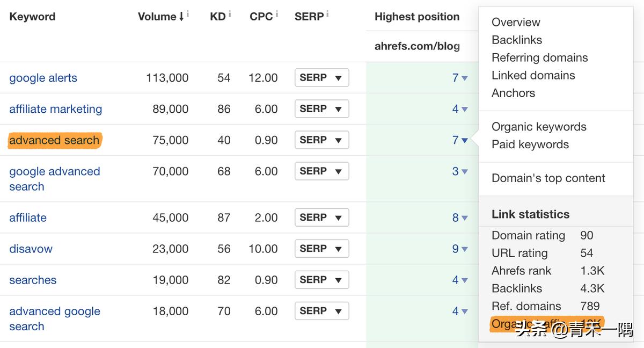Open SERP dropdown for searches row
This screenshot has height=348, width=644.
[321, 280]
